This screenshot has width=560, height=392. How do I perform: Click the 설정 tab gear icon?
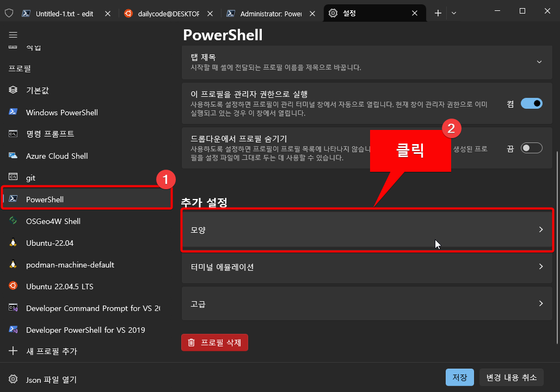tap(333, 13)
